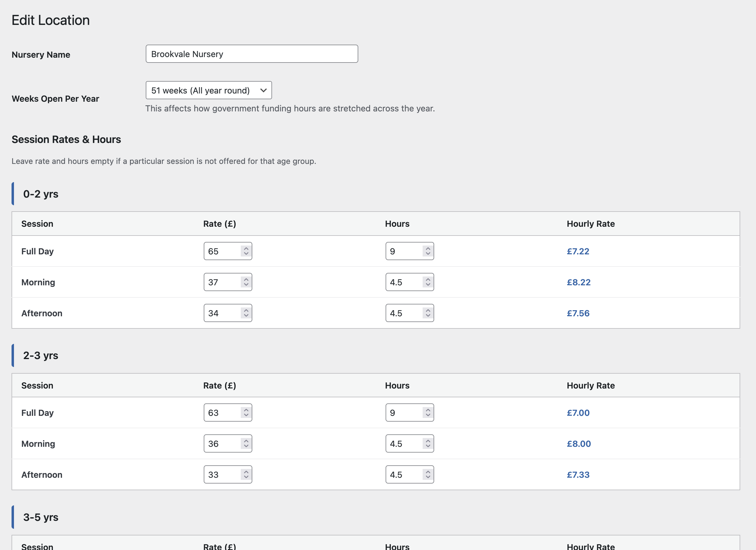Decrease the 2-3 yrs Full Day hours
The image size is (756, 550).
point(428,416)
